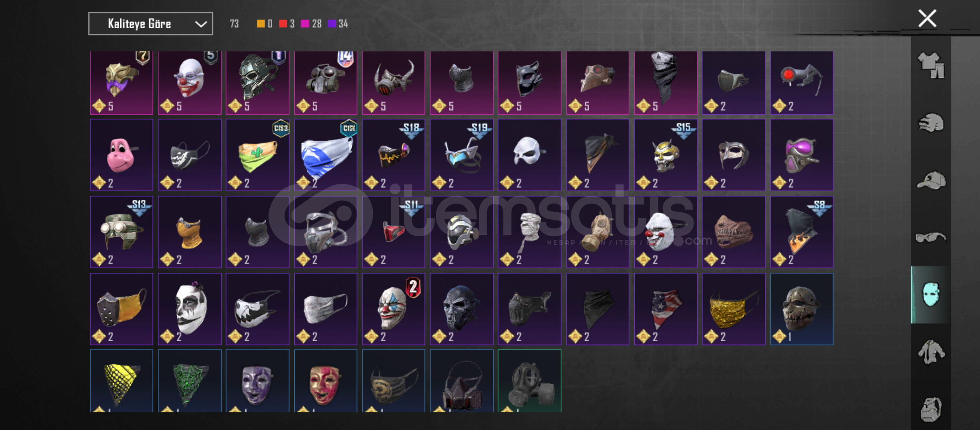This screenshot has height=430, width=980.
Task: Click the purple quality count indicator
Action: (x=338, y=24)
